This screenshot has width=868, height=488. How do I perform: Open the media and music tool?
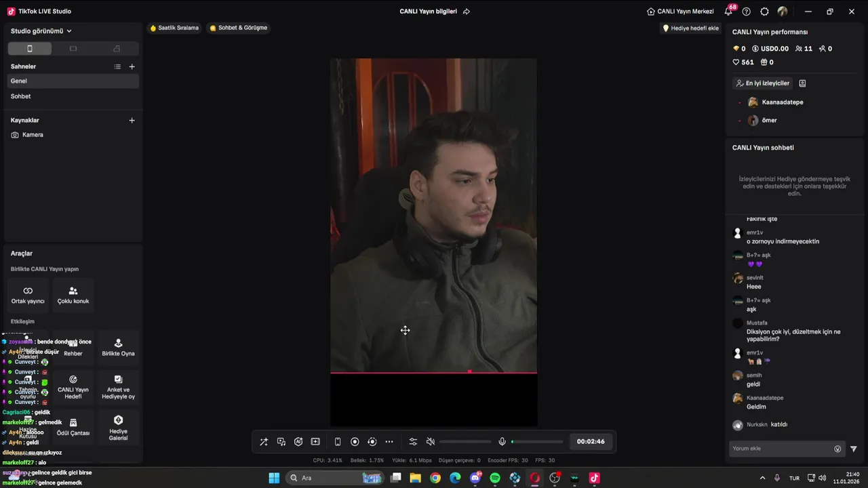281,442
